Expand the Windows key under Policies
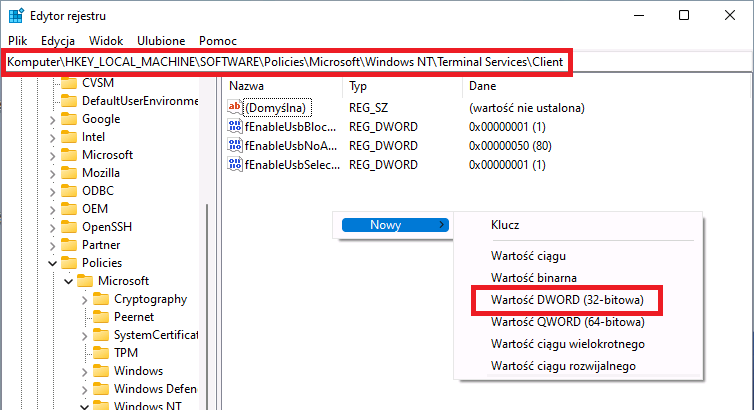This screenshot has width=754, height=410. tap(84, 372)
